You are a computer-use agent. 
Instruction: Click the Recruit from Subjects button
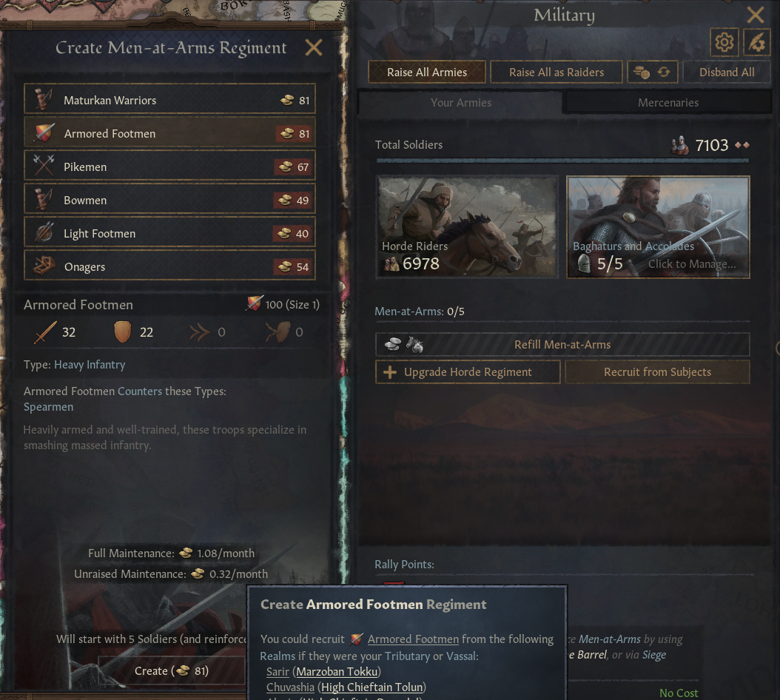coord(657,372)
